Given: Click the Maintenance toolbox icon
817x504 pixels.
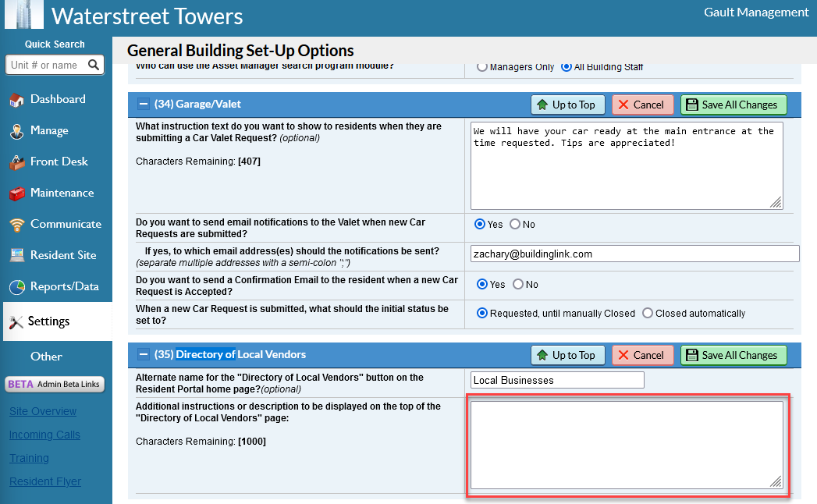Looking at the screenshot, I should (16, 193).
